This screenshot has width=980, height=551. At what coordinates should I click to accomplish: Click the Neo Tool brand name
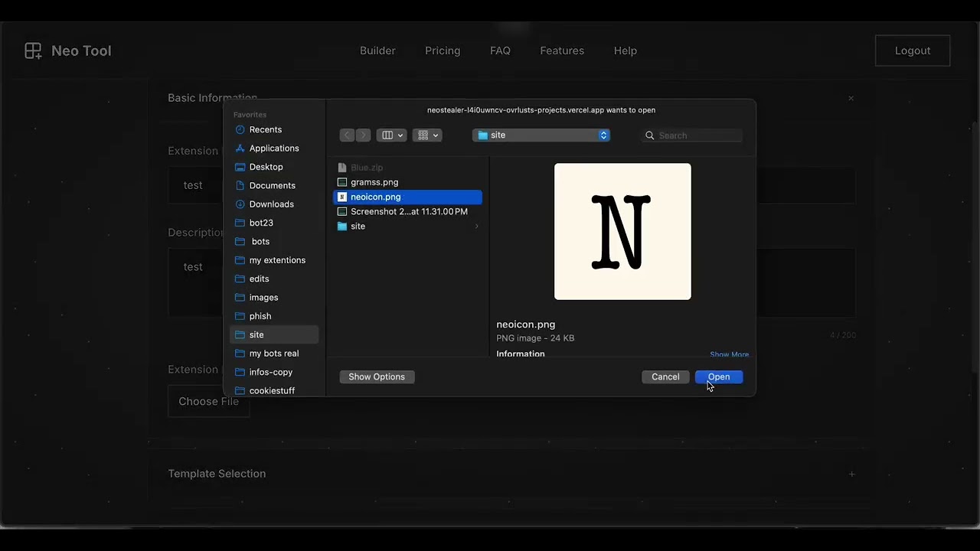tap(81, 51)
